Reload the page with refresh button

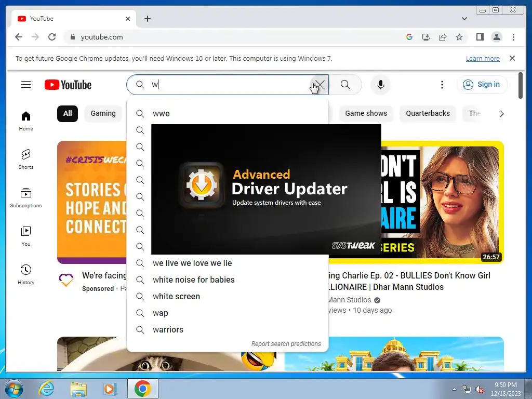[x=52, y=37]
